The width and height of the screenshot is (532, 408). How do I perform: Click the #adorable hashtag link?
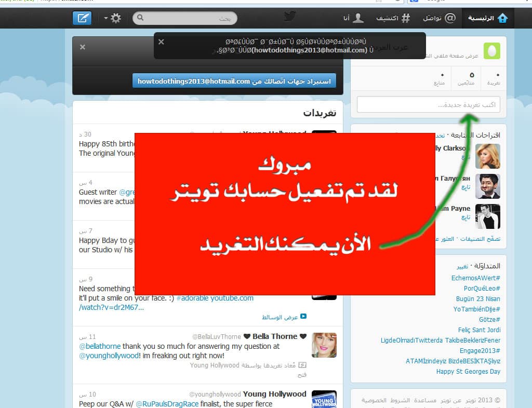192,298
